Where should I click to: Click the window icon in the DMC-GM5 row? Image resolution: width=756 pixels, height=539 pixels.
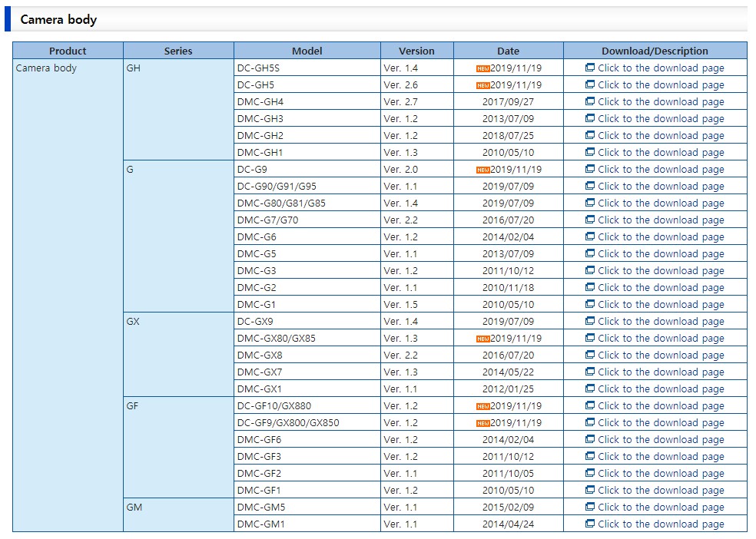[589, 506]
